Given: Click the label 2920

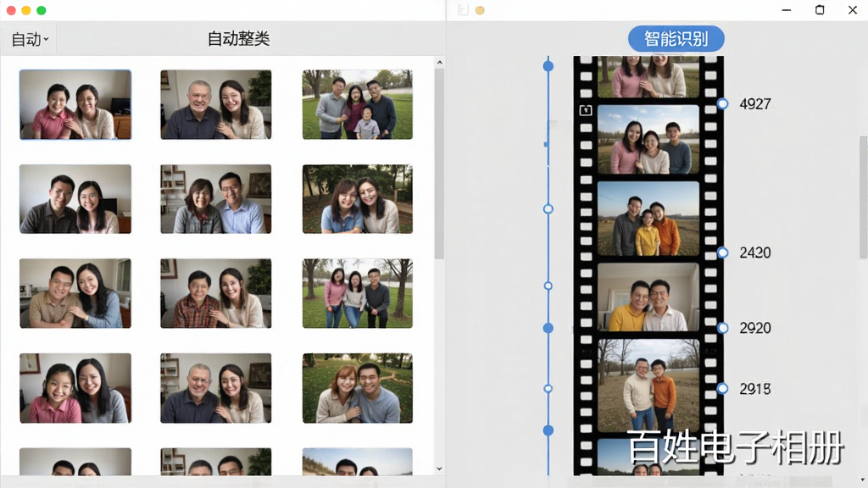Looking at the screenshot, I should (755, 328).
